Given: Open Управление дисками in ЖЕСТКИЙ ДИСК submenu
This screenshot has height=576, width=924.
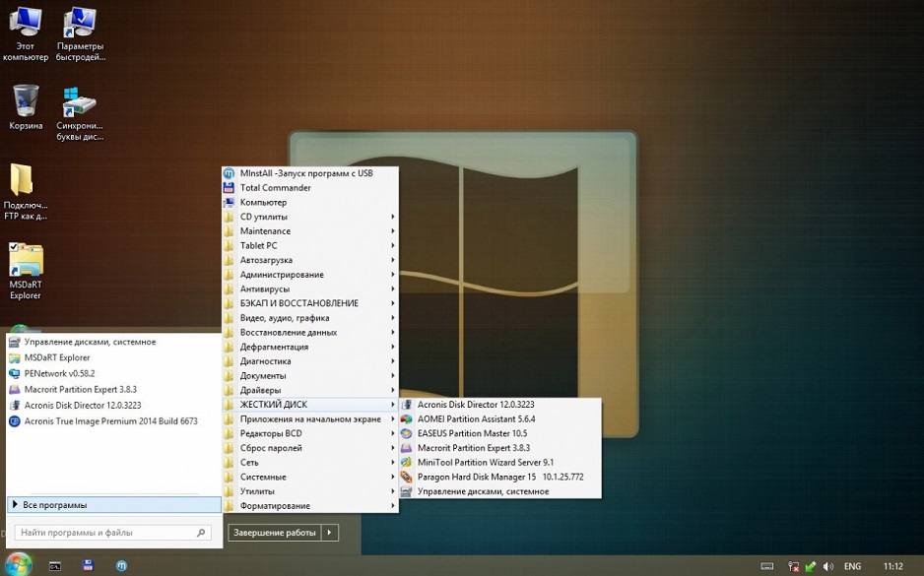Looking at the screenshot, I should 500,491.
